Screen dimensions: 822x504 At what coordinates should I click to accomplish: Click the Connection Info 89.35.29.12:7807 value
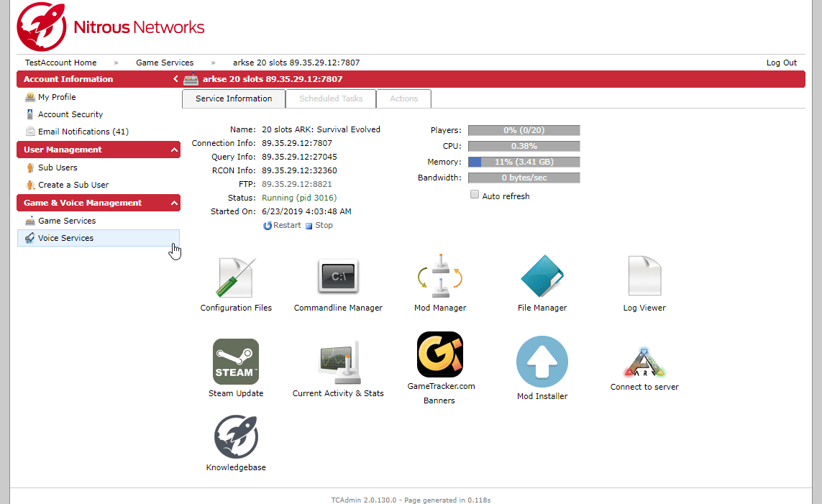[x=297, y=143]
